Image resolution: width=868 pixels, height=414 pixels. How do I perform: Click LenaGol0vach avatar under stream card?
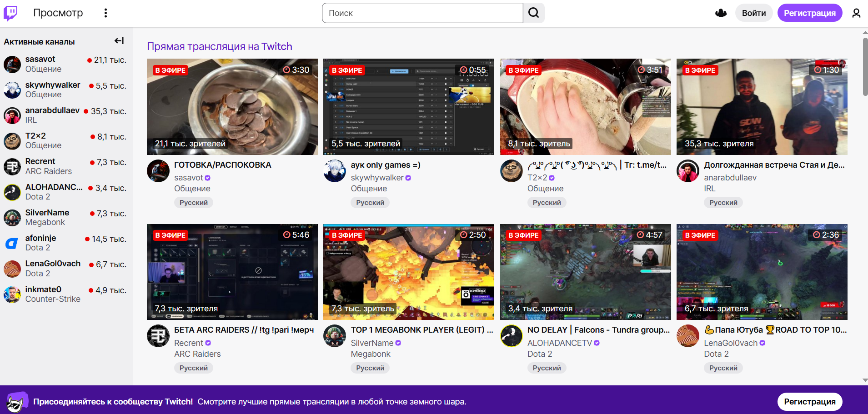(x=688, y=336)
